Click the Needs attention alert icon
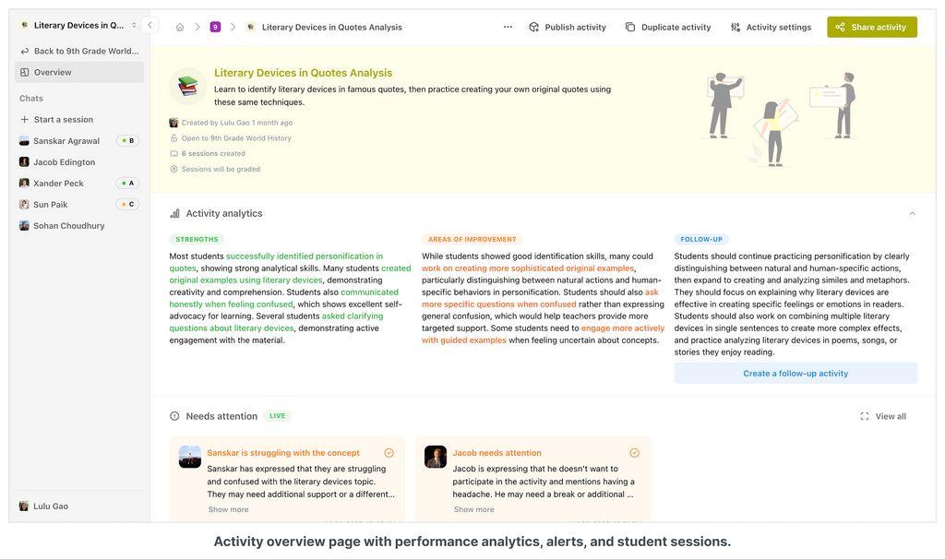 (174, 416)
